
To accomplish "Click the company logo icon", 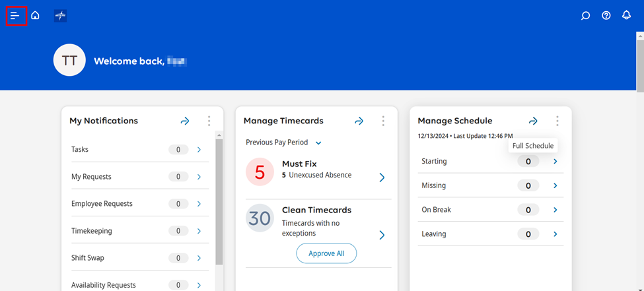I will (60, 16).
